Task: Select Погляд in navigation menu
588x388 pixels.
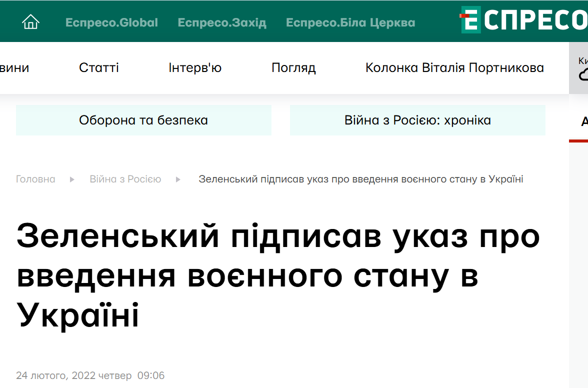Action: [293, 68]
